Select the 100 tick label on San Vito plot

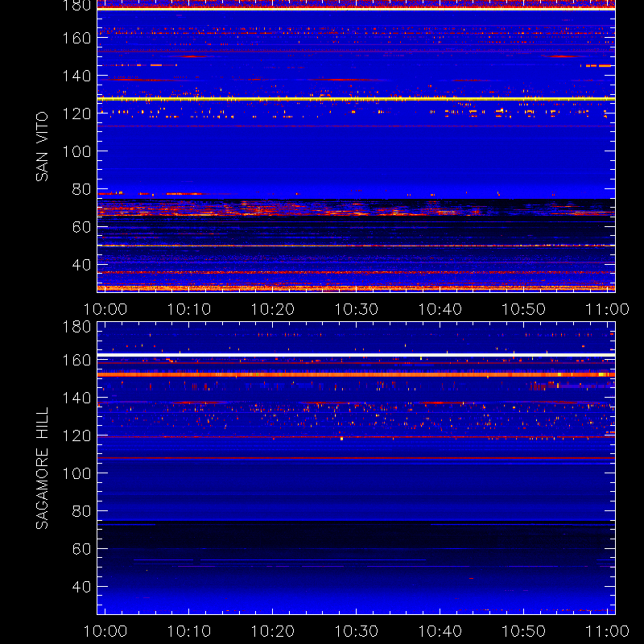pyautogui.click(x=76, y=151)
